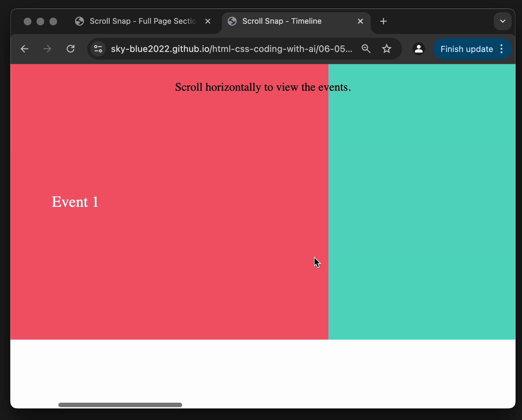Click the red window close button
The image size is (522, 420).
(x=28, y=21)
